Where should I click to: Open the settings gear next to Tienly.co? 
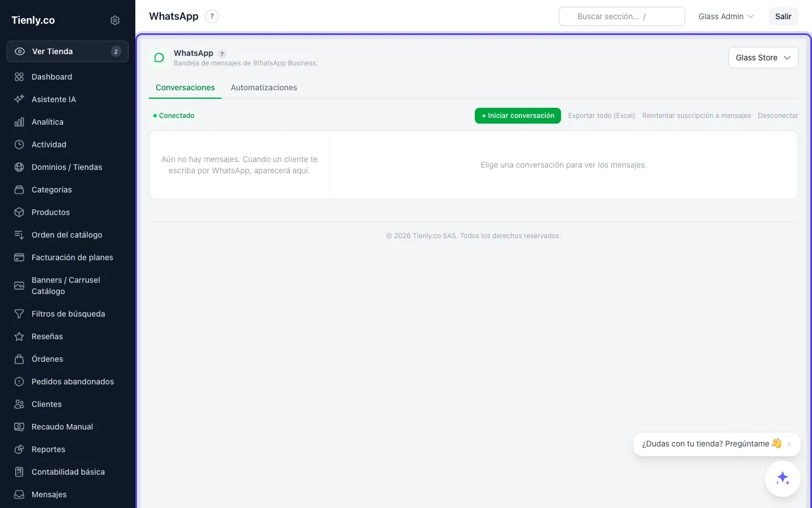tap(115, 20)
